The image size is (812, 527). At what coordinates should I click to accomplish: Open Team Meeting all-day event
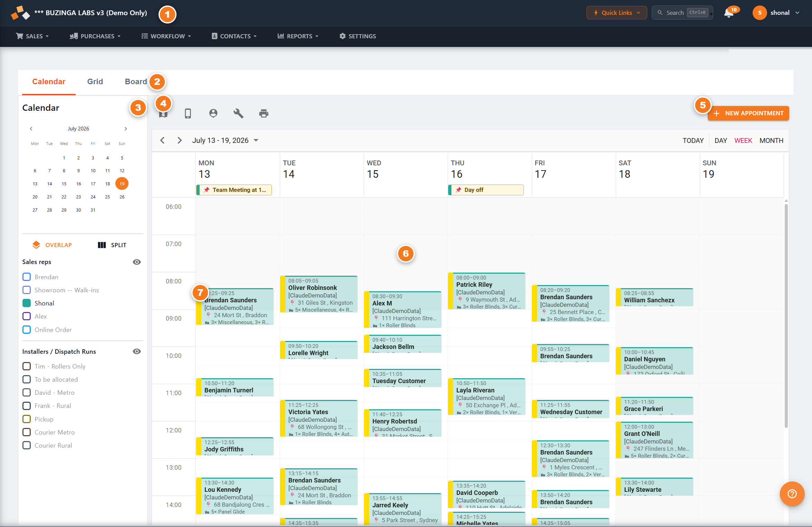pyautogui.click(x=234, y=190)
